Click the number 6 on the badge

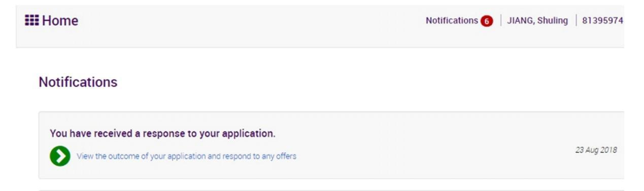487,21
